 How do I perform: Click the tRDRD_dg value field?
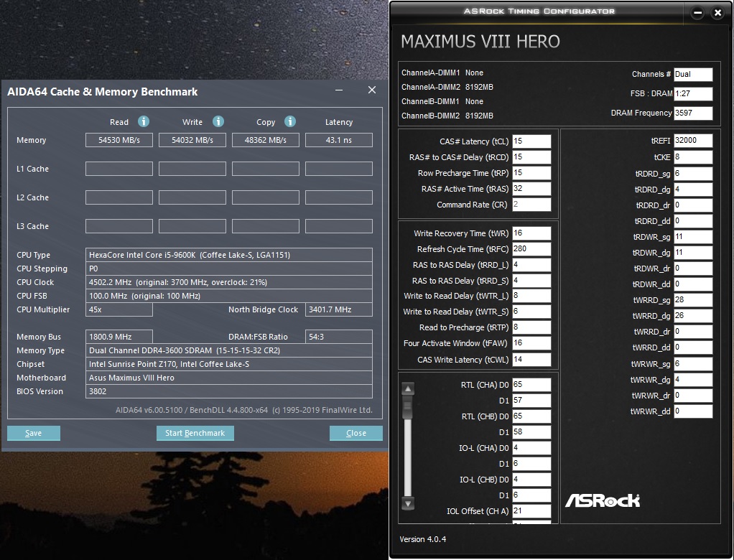[693, 190]
